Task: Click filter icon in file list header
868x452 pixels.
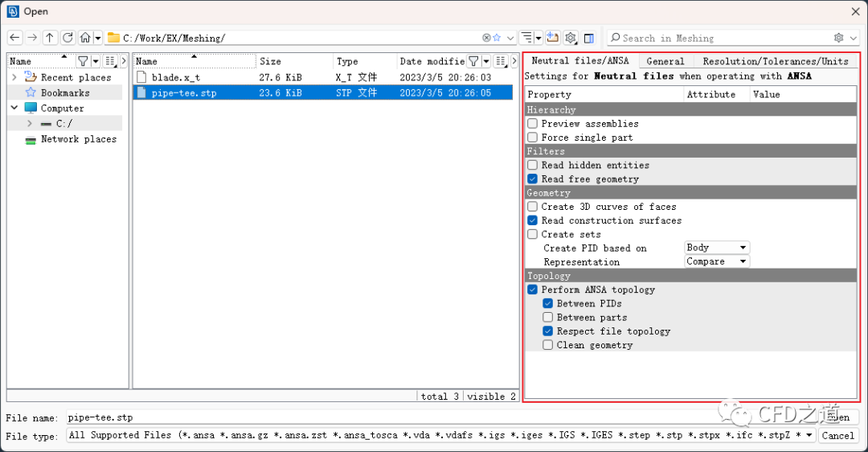Action: click(474, 61)
